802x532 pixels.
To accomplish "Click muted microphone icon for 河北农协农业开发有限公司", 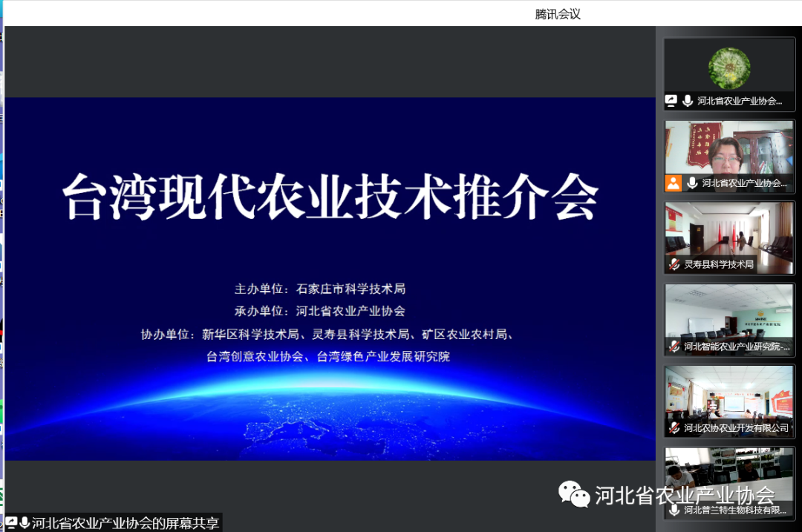I will 674,427.
